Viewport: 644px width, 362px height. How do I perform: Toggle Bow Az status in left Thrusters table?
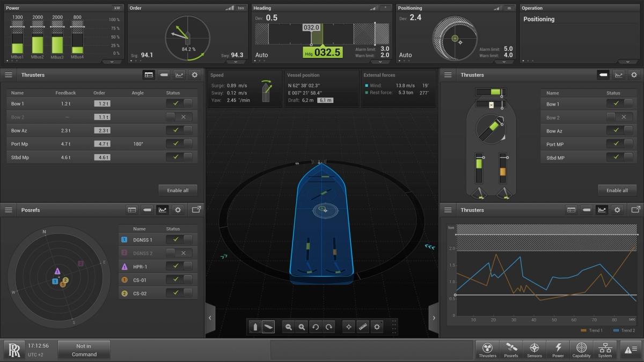(179, 130)
